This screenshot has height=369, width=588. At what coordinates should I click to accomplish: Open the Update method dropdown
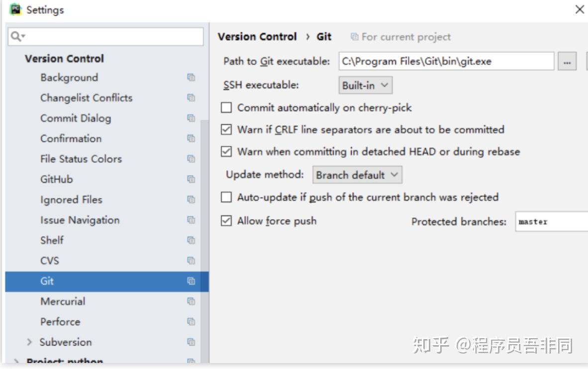pyautogui.click(x=357, y=175)
